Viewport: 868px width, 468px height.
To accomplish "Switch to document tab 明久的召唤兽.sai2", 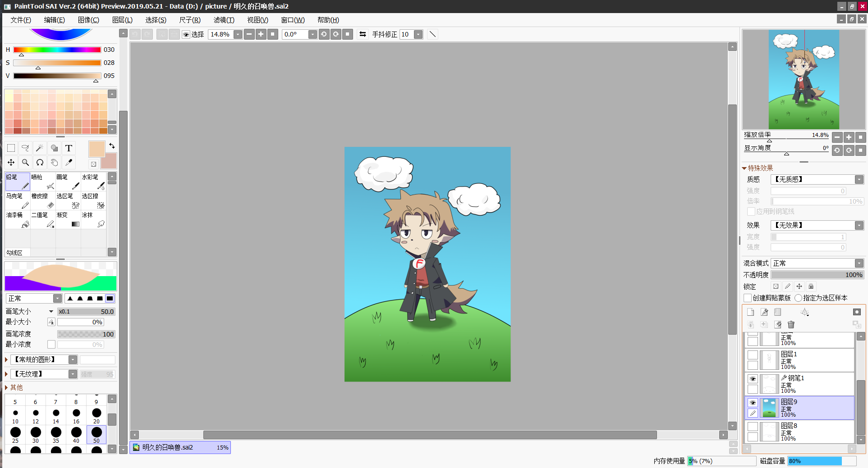I will tap(180, 447).
